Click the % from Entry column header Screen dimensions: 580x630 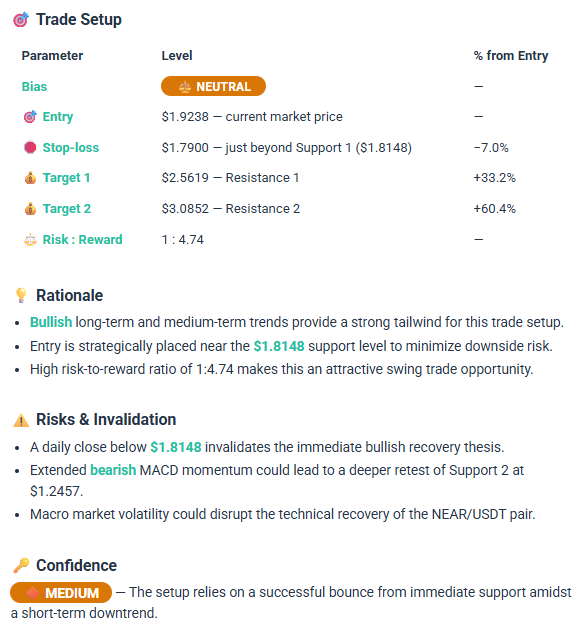click(x=511, y=55)
